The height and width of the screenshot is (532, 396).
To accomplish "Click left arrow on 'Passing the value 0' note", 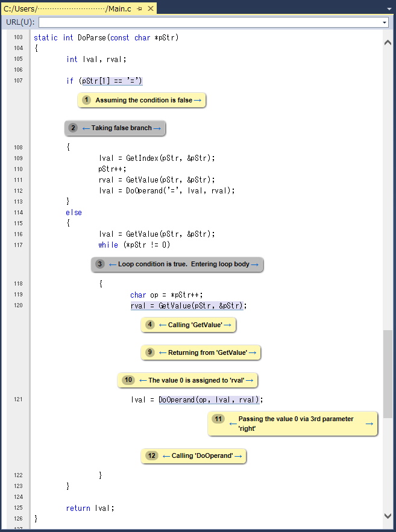I will pos(231,424).
